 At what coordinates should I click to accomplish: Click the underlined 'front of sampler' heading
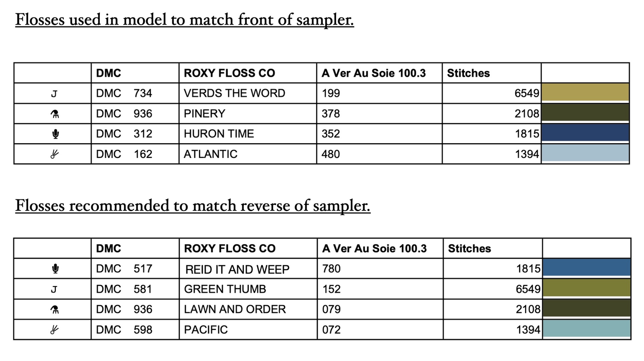pos(185,20)
